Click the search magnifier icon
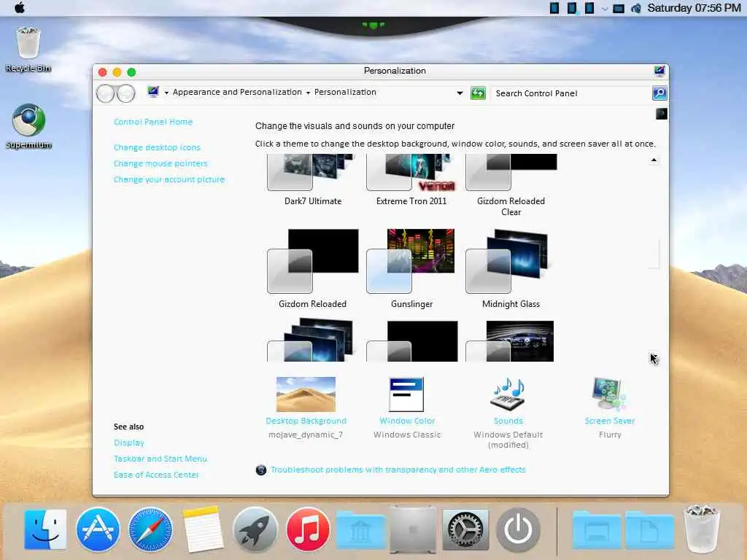747x560 pixels. (x=659, y=93)
